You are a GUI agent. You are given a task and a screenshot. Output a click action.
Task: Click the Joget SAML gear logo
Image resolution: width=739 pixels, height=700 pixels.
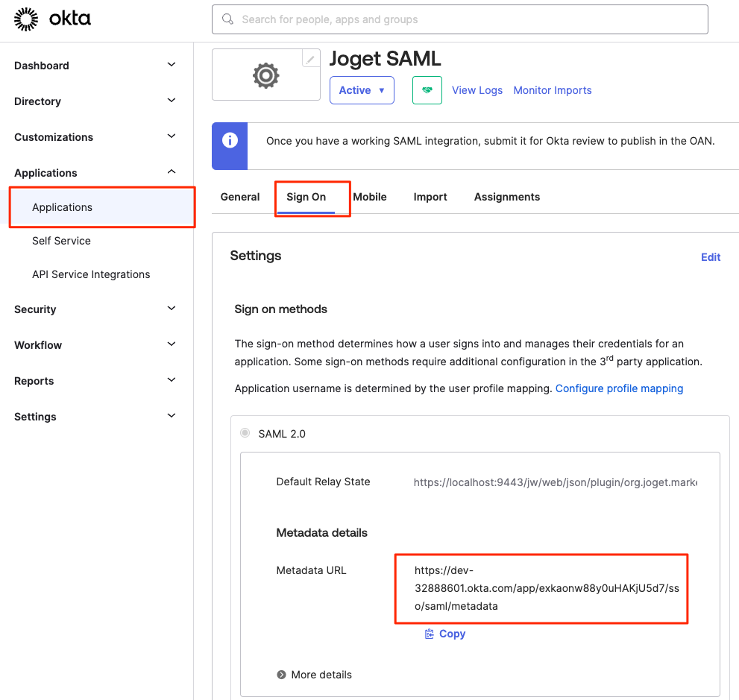pyautogui.click(x=265, y=75)
